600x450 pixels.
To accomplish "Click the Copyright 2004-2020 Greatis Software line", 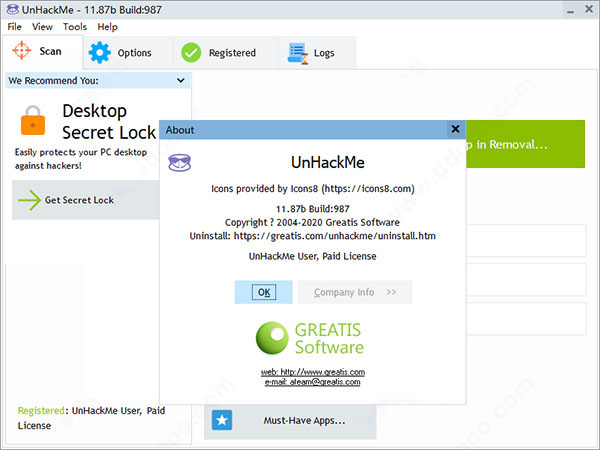I will tap(312, 222).
